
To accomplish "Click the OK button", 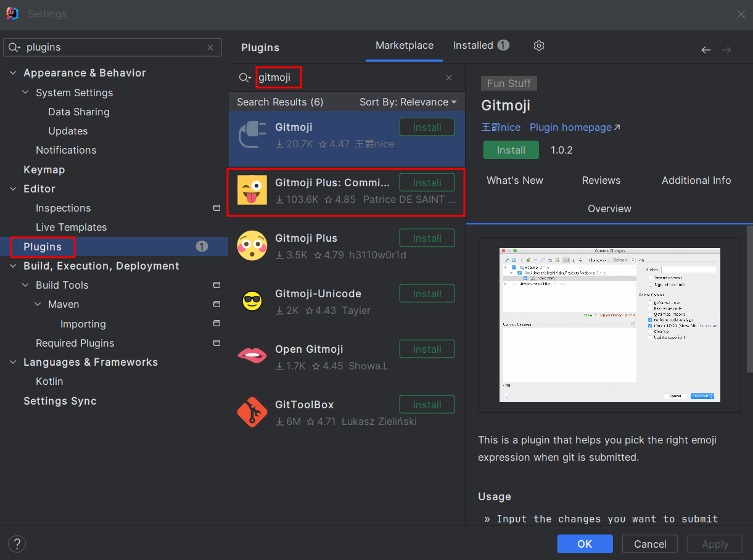I will click(x=585, y=544).
